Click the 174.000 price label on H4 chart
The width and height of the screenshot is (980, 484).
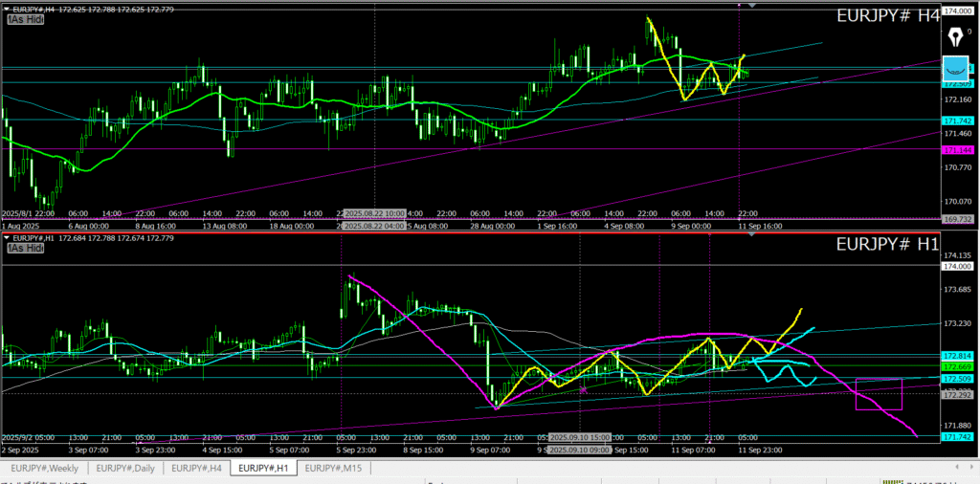[x=956, y=11]
